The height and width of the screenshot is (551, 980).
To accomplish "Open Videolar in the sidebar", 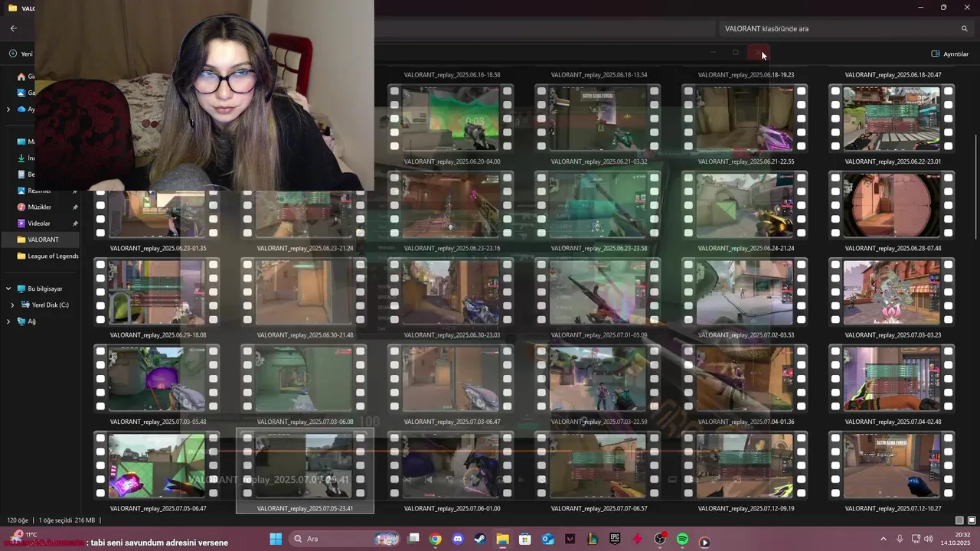I will pos(38,223).
